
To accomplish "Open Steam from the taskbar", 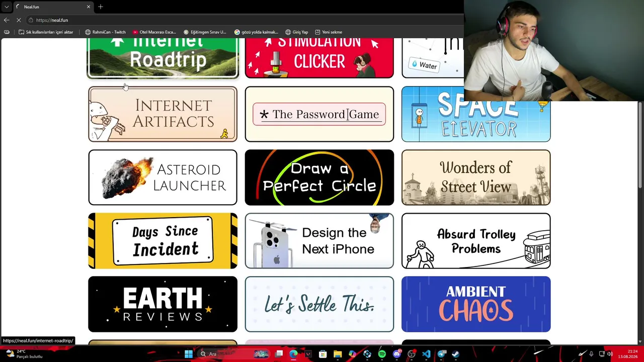I will [x=456, y=354].
